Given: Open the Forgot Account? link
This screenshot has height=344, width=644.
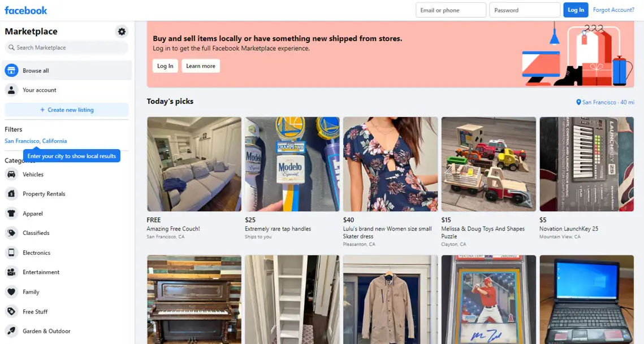Looking at the screenshot, I should coord(613,10).
